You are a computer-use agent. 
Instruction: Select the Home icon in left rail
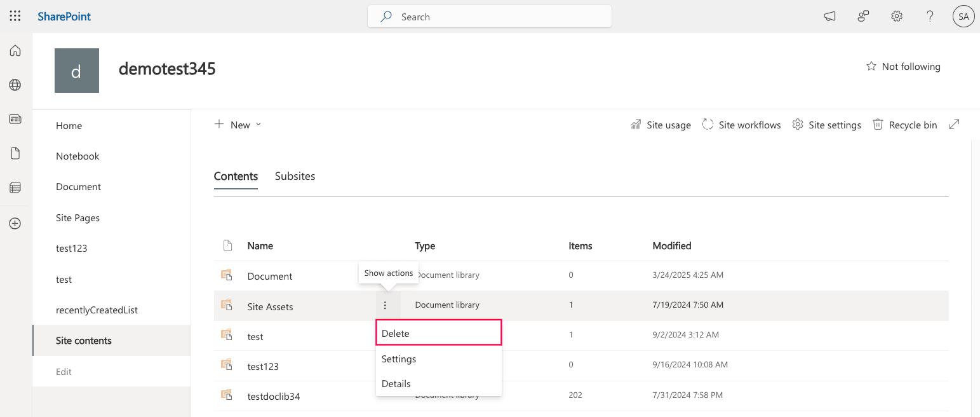(x=15, y=50)
